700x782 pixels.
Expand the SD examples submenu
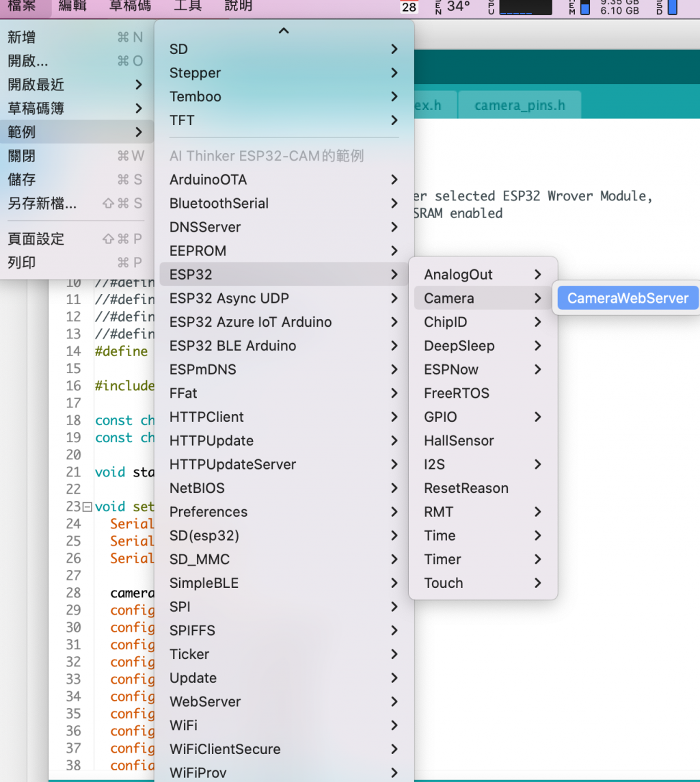pyautogui.click(x=284, y=49)
